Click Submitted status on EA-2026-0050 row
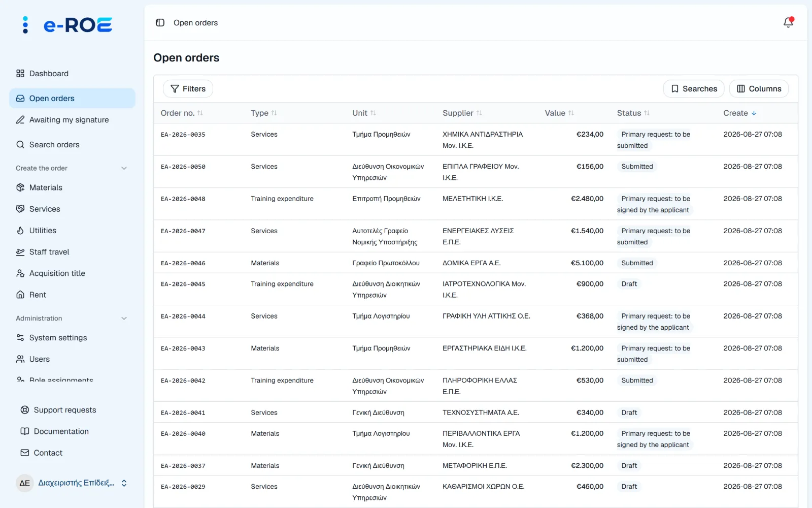Viewport: 812px width, 508px height. point(637,167)
